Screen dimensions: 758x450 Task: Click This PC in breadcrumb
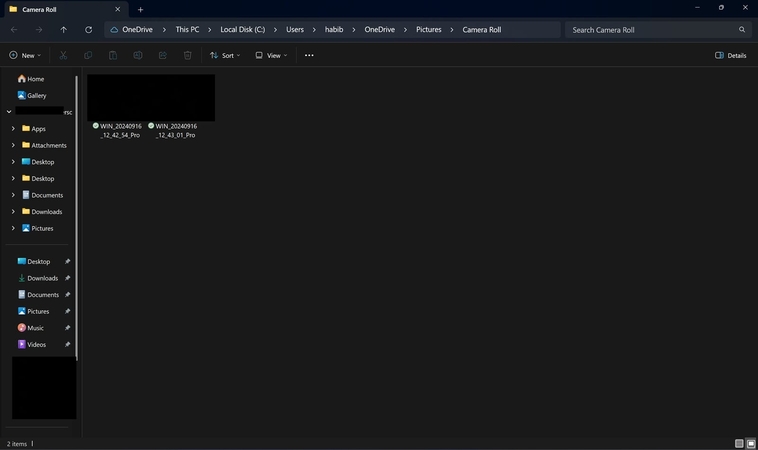pos(187,29)
